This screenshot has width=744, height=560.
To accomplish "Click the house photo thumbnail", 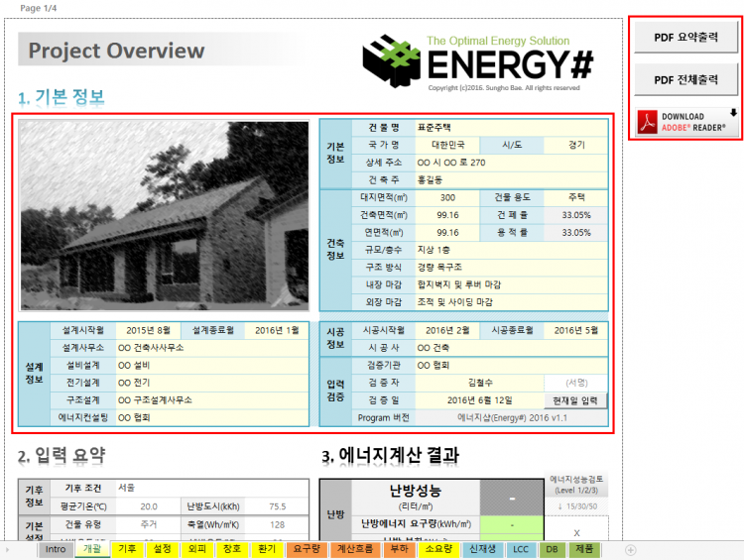I will coord(165,216).
